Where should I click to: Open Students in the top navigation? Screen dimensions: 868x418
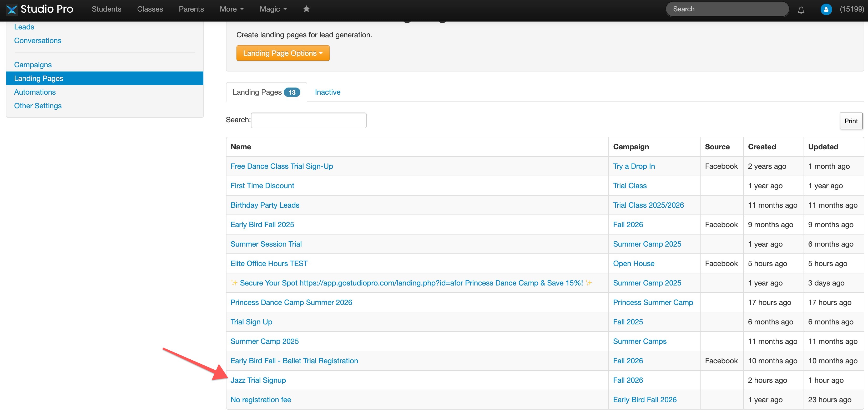107,9
